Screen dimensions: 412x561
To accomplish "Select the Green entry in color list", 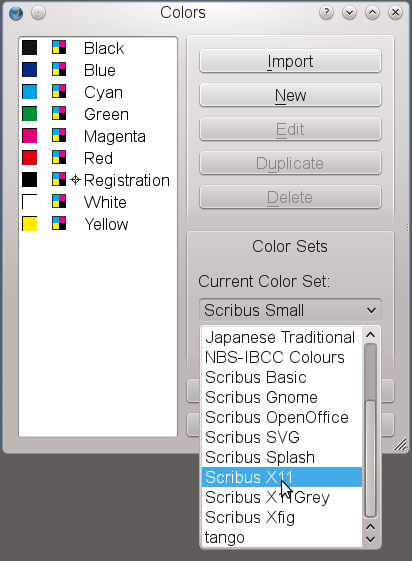I will pyautogui.click(x=98, y=114).
